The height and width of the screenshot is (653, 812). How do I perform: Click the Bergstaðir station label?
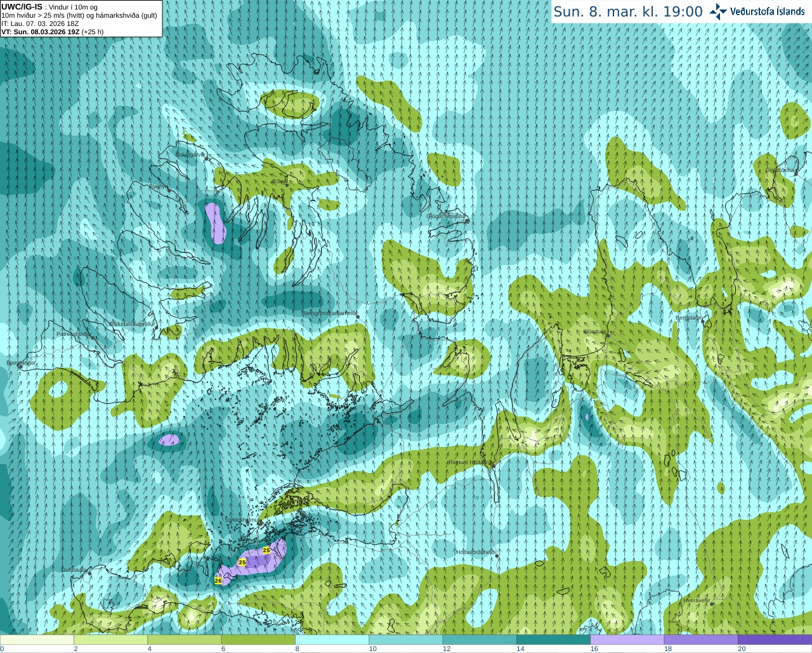[688, 318]
